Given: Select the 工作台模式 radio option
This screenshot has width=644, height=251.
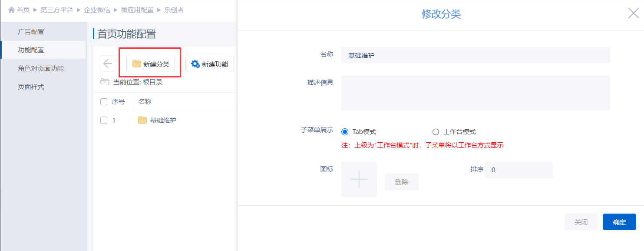Looking at the screenshot, I should click(x=436, y=132).
